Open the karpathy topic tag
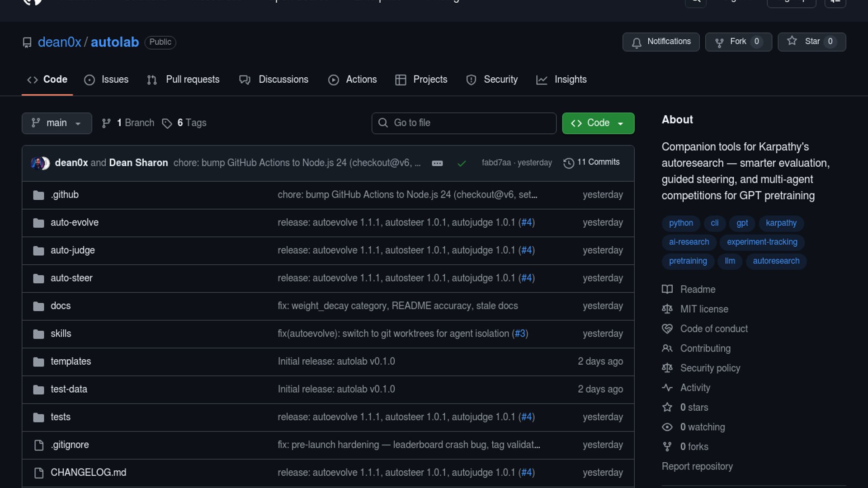Image resolution: width=868 pixels, height=488 pixels. [x=781, y=223]
